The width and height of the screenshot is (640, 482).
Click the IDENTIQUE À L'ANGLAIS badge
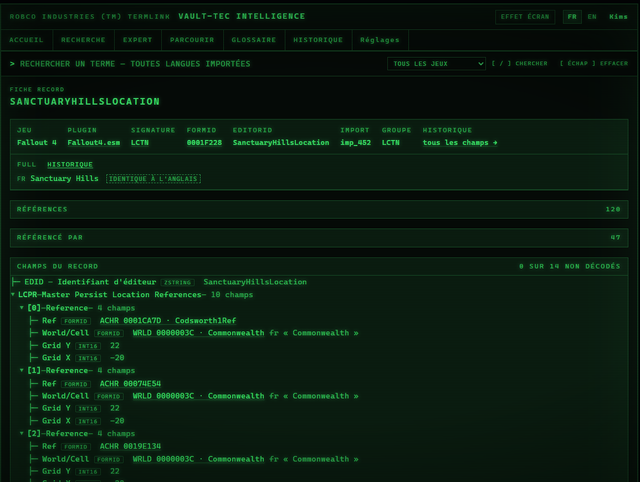tap(153, 179)
